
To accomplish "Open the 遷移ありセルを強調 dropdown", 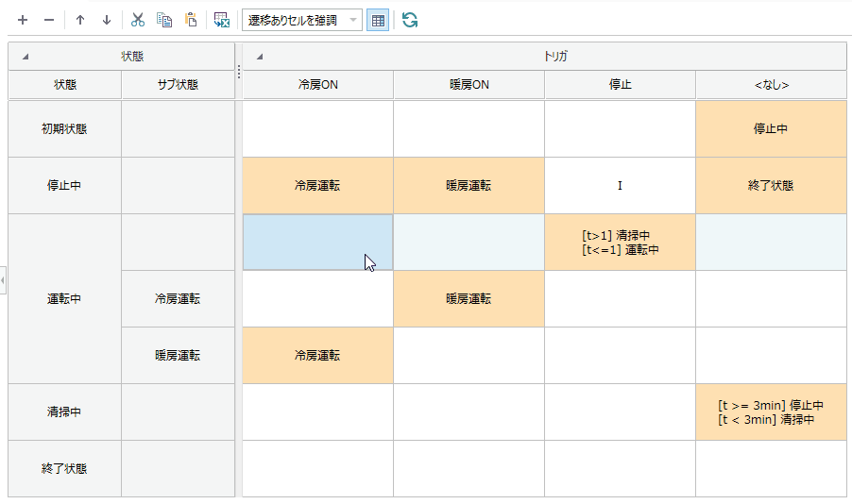I will click(x=301, y=21).
